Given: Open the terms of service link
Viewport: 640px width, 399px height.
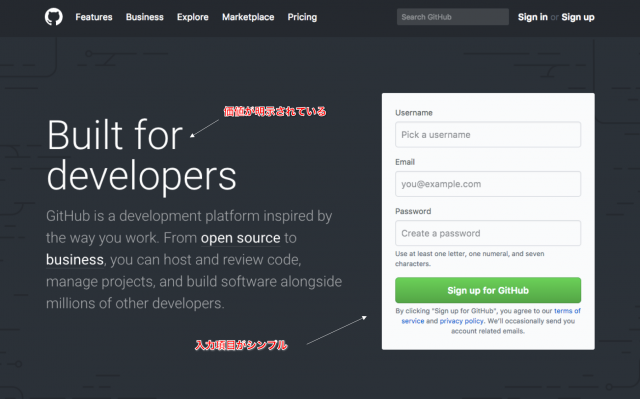Looking at the screenshot, I should (x=567, y=311).
